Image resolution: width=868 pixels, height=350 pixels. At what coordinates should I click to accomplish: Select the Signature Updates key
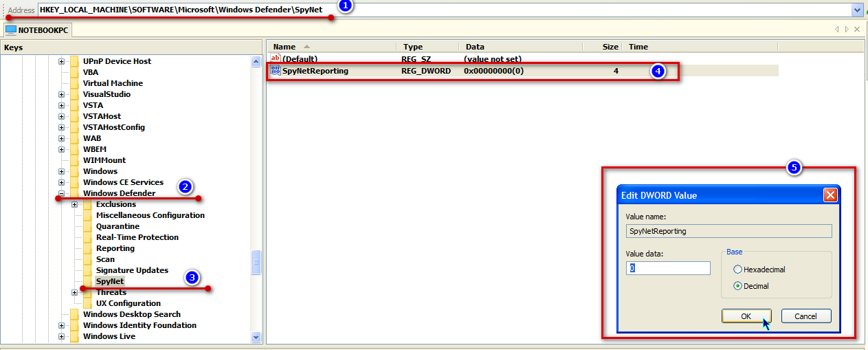tap(132, 270)
